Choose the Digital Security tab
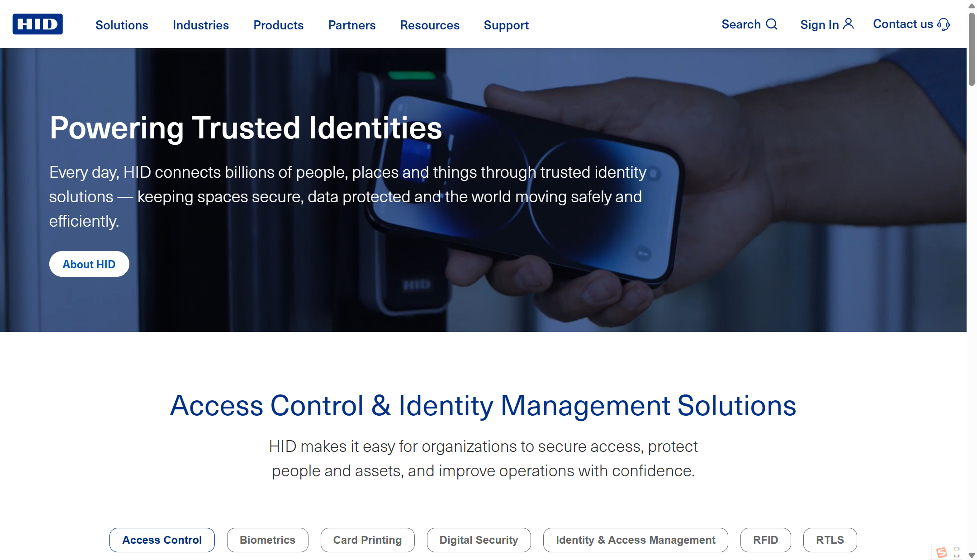Screen dimensions: 977x560 tap(479, 540)
